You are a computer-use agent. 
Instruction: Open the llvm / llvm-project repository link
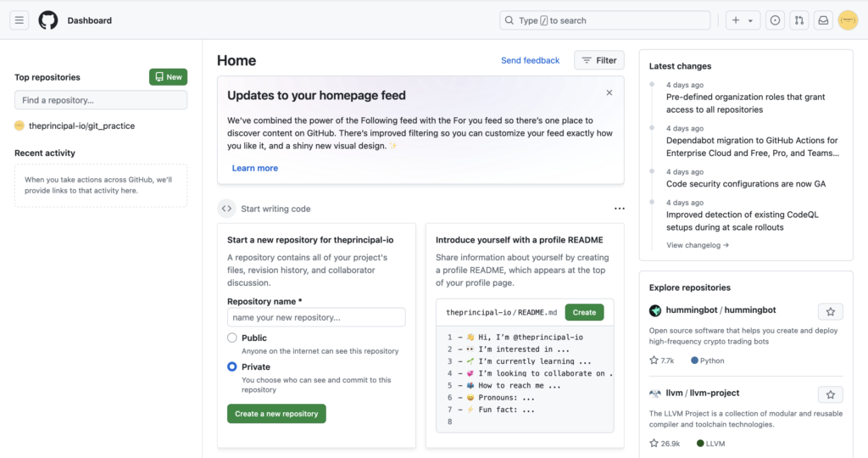point(703,394)
